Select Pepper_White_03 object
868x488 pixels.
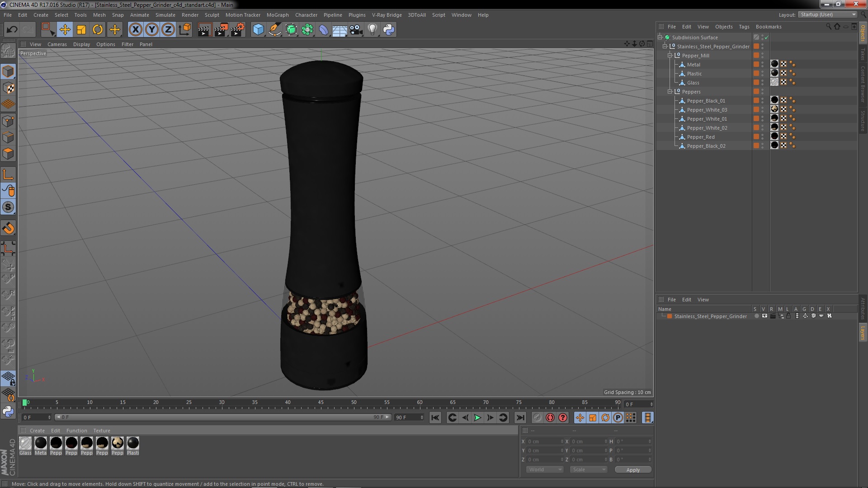pos(707,110)
